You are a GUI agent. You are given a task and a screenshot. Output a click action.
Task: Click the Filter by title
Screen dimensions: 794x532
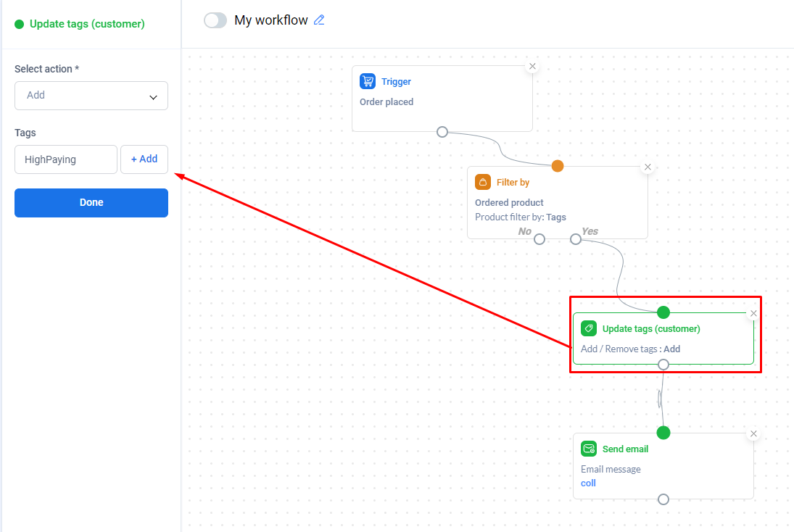[513, 182]
